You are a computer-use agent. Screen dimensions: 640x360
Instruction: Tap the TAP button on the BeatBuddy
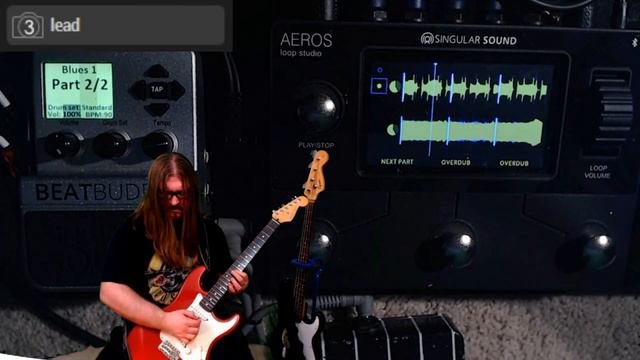pos(157,89)
